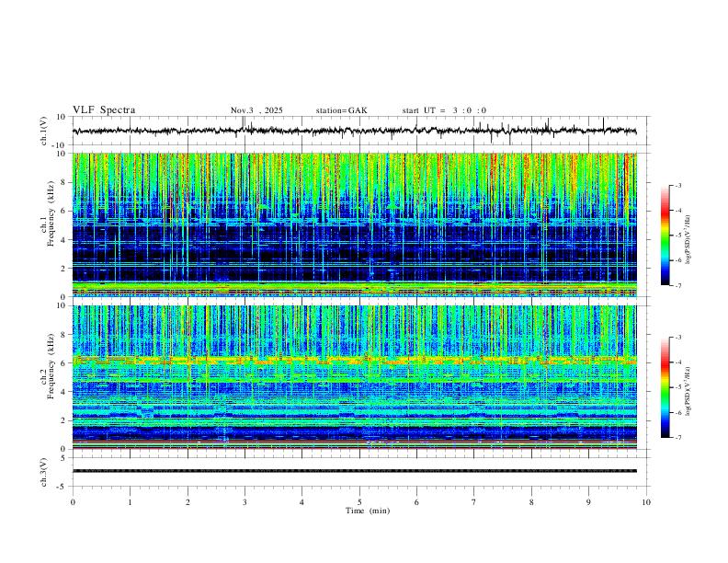Click the date 'Nov.3 , 2025'

pos(256,110)
